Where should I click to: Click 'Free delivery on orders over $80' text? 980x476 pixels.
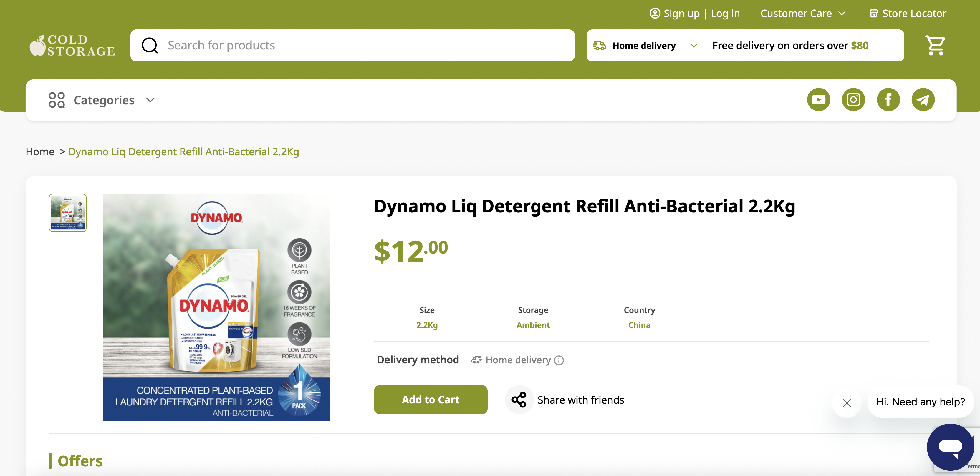pyautogui.click(x=790, y=46)
